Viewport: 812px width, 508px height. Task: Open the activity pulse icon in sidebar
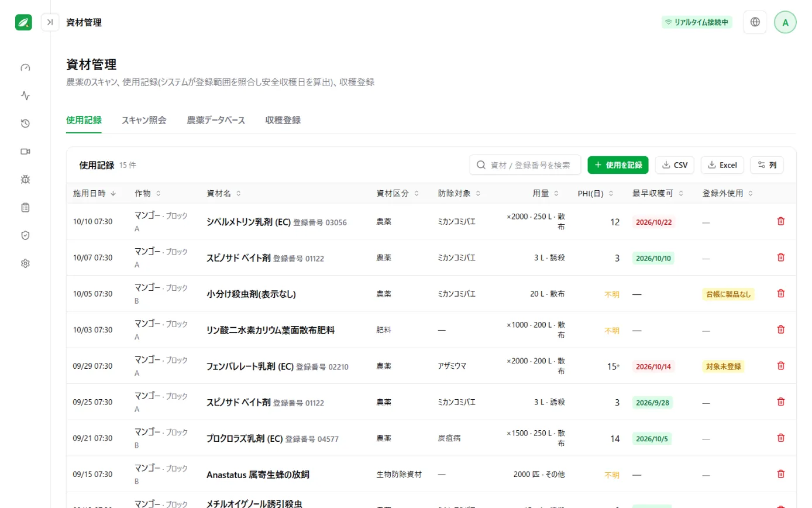coord(25,95)
